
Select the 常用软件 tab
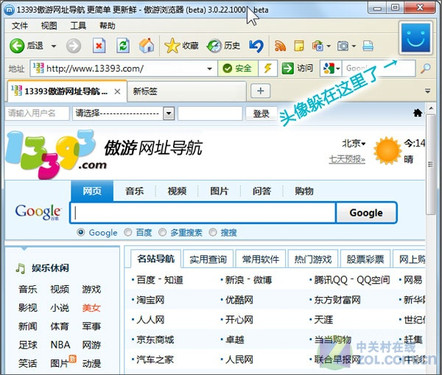pyautogui.click(x=260, y=259)
